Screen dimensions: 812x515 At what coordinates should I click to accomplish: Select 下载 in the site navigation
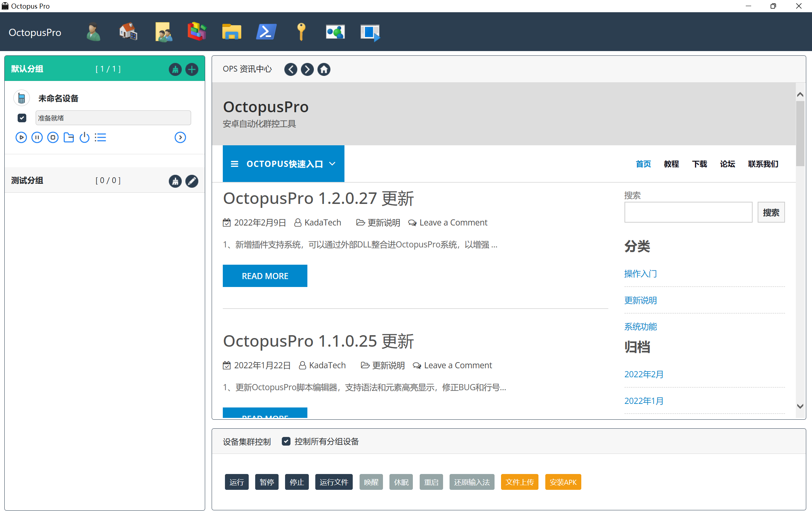coord(699,164)
